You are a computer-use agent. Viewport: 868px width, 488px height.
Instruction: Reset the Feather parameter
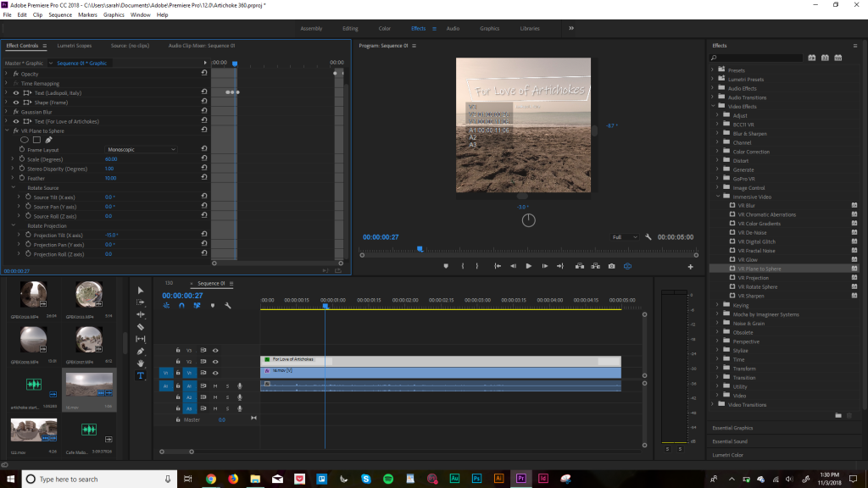(x=204, y=178)
